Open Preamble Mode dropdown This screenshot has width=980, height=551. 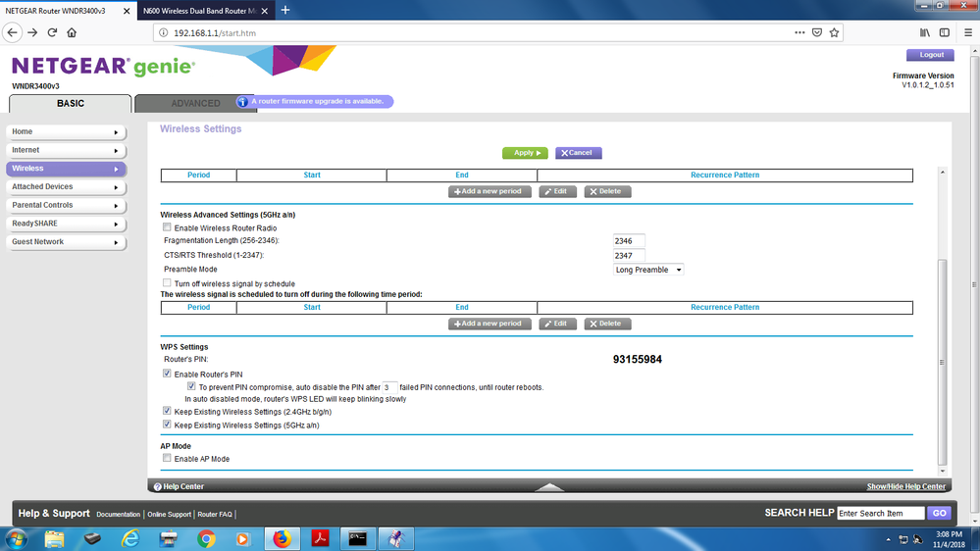pos(648,270)
